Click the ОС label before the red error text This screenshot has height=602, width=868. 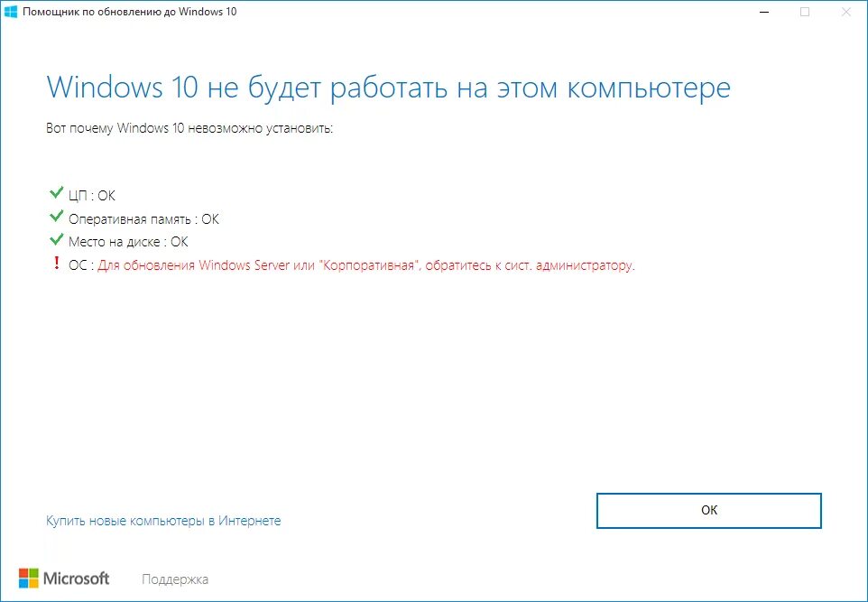click(x=78, y=265)
